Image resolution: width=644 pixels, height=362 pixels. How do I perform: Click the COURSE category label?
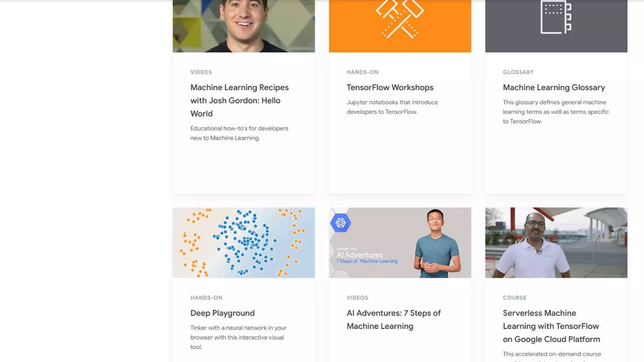[x=514, y=298]
